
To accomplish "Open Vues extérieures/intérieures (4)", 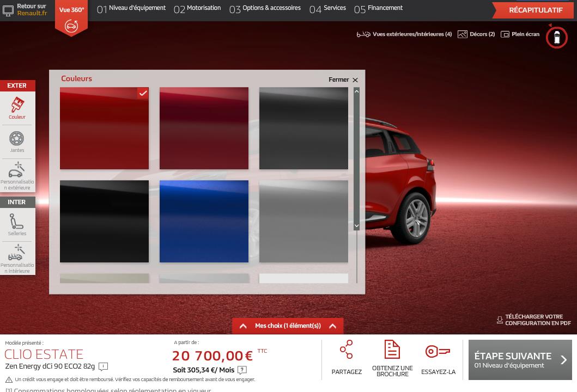I will [412, 34].
